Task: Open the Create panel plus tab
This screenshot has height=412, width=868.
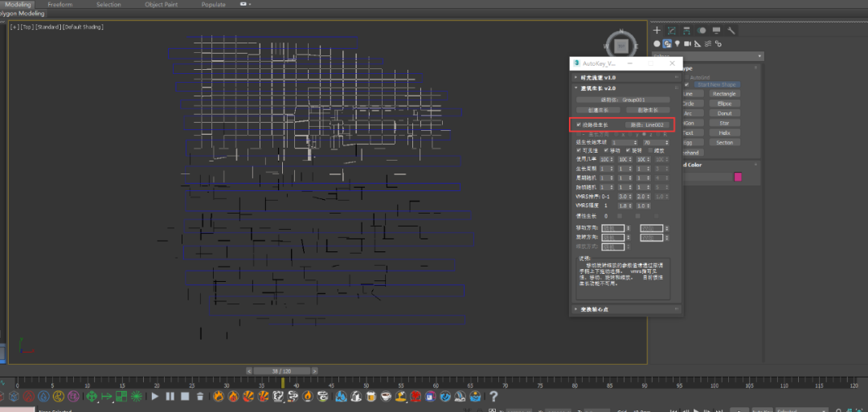Action: pyautogui.click(x=657, y=31)
